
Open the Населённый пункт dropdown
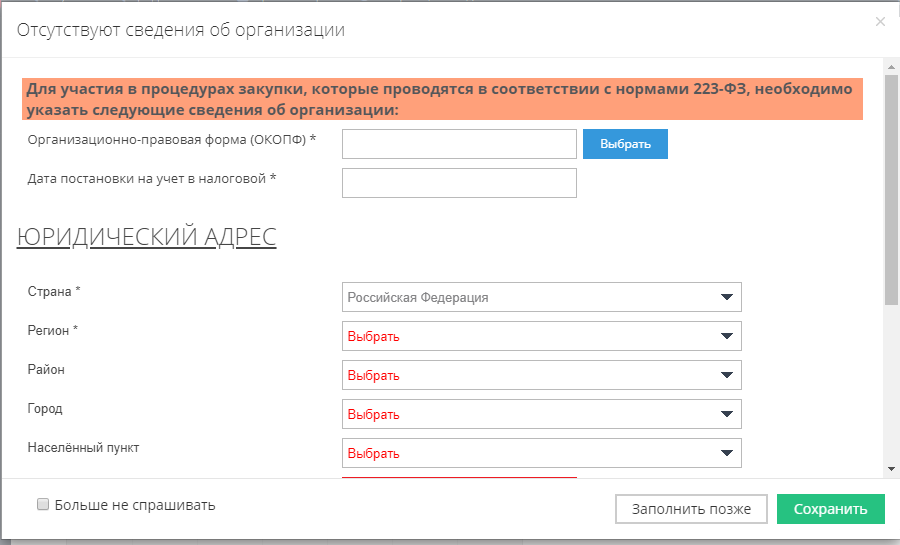pos(541,453)
